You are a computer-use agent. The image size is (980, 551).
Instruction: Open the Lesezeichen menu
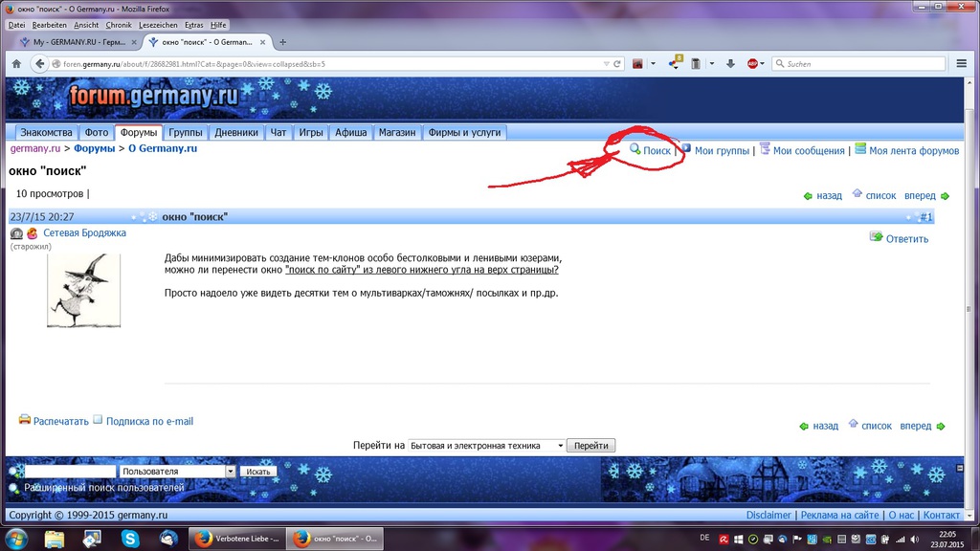[x=158, y=25]
